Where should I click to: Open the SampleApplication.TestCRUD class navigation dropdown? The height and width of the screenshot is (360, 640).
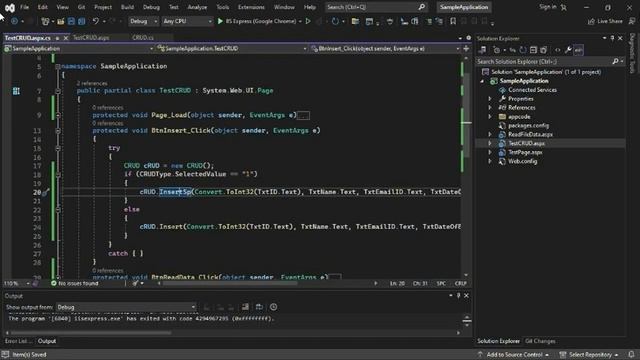coord(232,49)
